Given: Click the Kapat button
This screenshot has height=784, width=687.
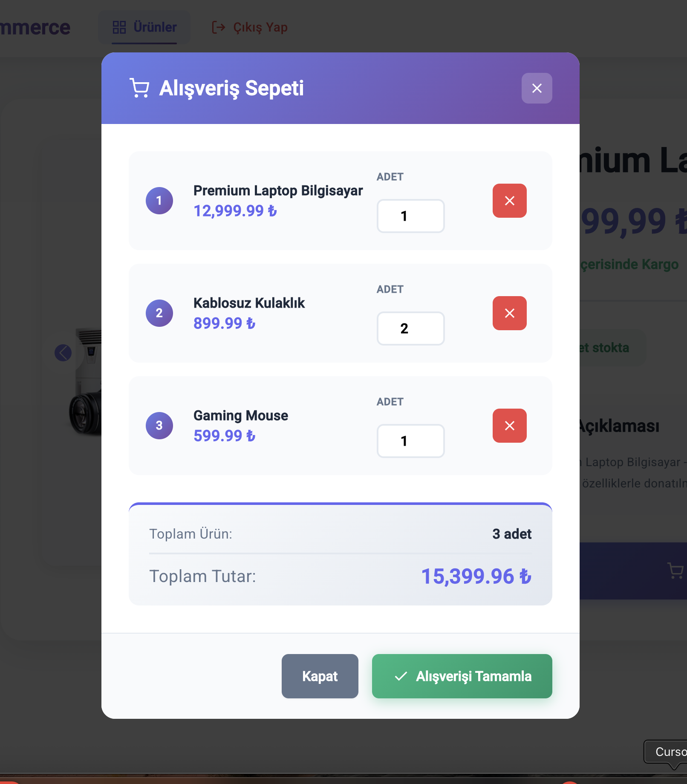Looking at the screenshot, I should (x=320, y=676).
